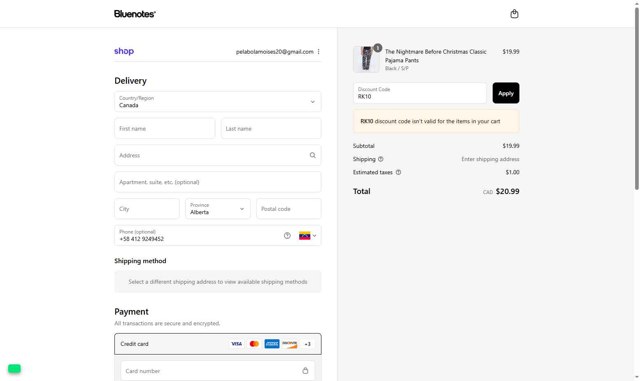Open the Country/Region dropdown
This screenshot has width=640, height=381.
(x=218, y=102)
